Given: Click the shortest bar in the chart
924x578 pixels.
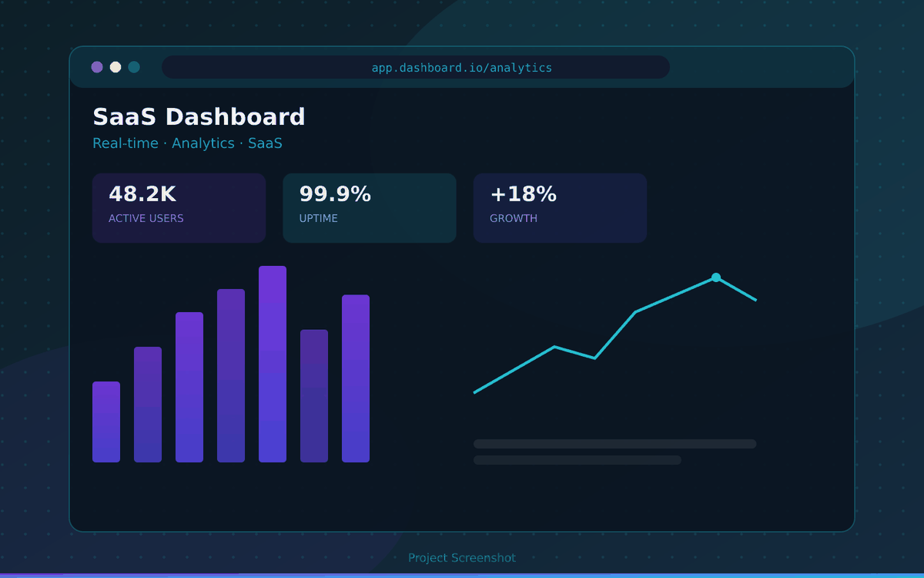Looking at the screenshot, I should (106, 422).
